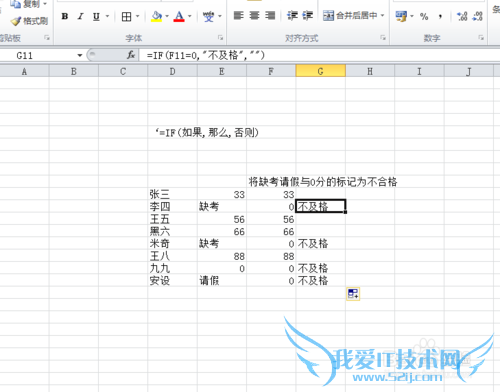
Task: Select column A header
Action: (24, 71)
